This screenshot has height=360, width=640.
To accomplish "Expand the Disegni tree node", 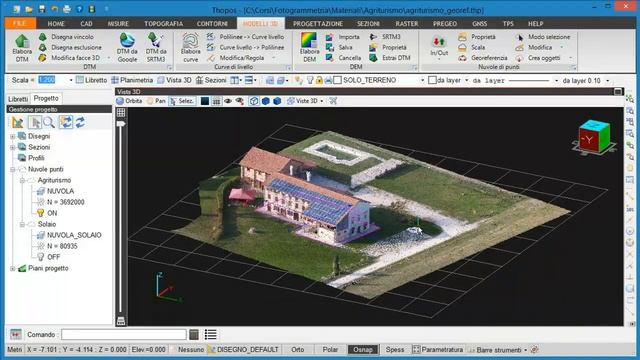I will pyautogui.click(x=13, y=136).
